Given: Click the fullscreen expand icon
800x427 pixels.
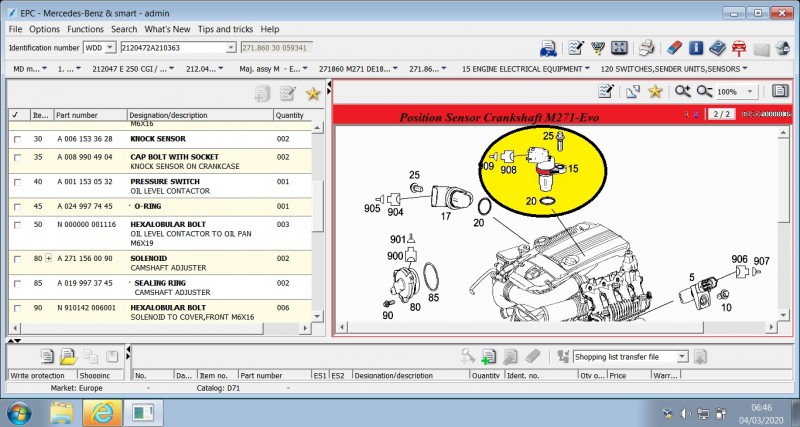Looking at the screenshot, I should pos(619,48).
